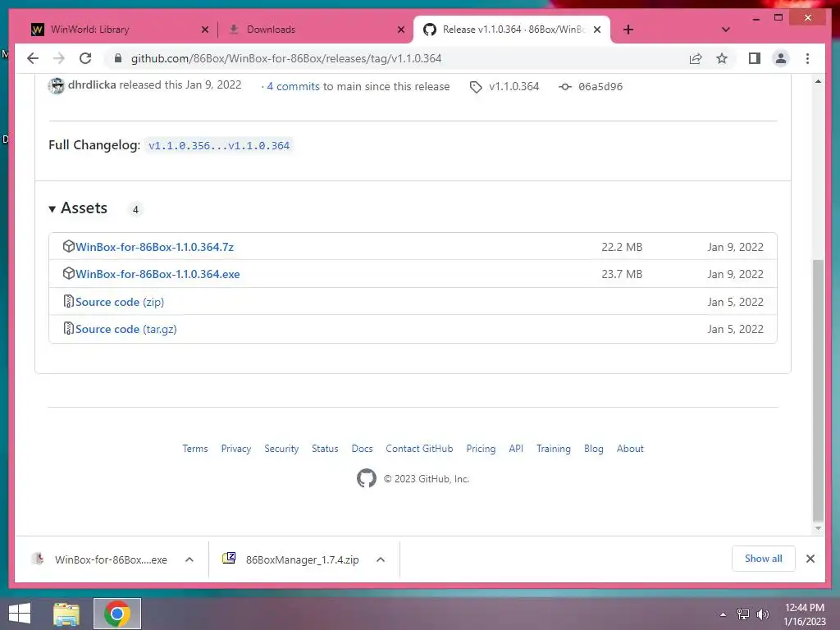The height and width of the screenshot is (630, 840).
Task: Reload the GitHub release page
Action: (x=85, y=58)
